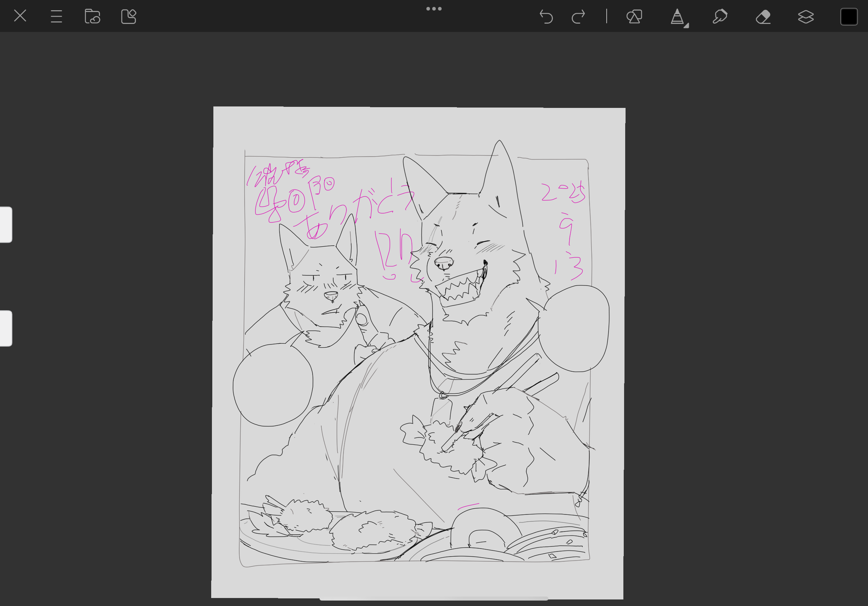Tap the upper left side slider handle

[6, 225]
